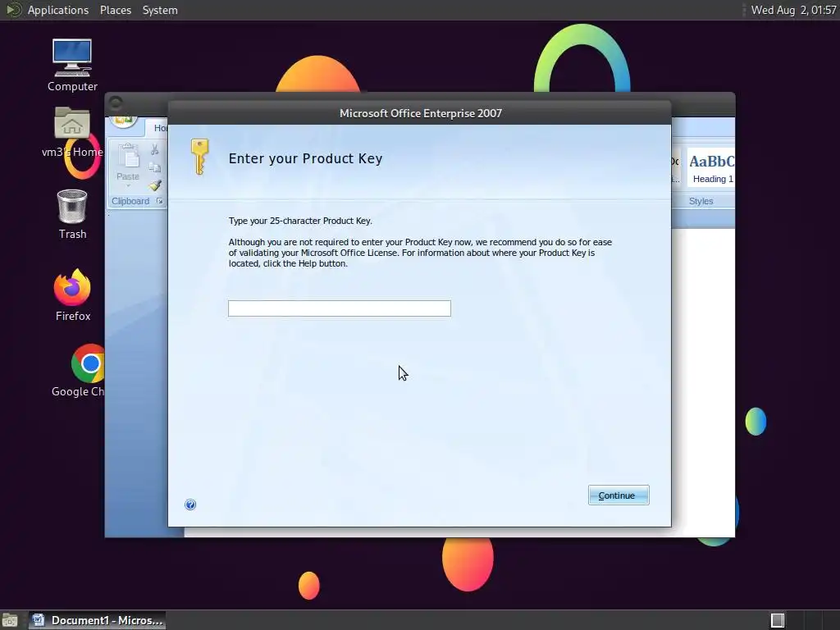
Task: Open the Places menu
Action: point(115,10)
